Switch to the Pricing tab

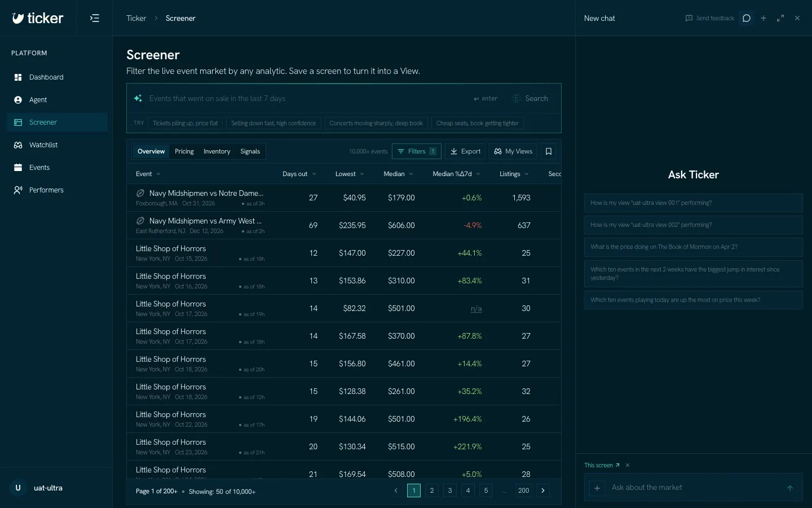(x=184, y=151)
